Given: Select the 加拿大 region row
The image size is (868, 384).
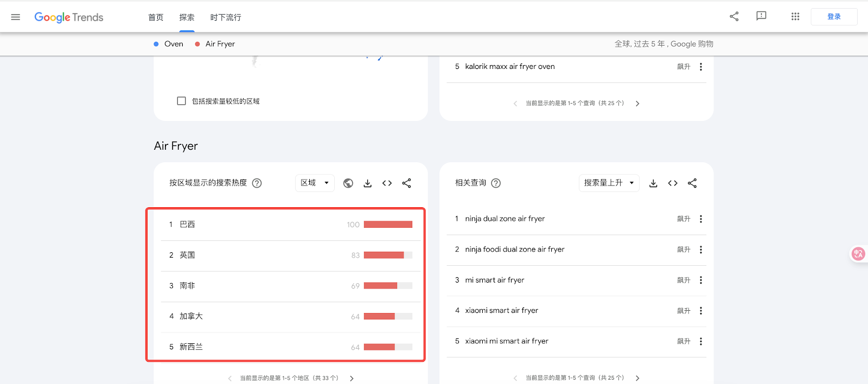Looking at the screenshot, I should point(291,317).
